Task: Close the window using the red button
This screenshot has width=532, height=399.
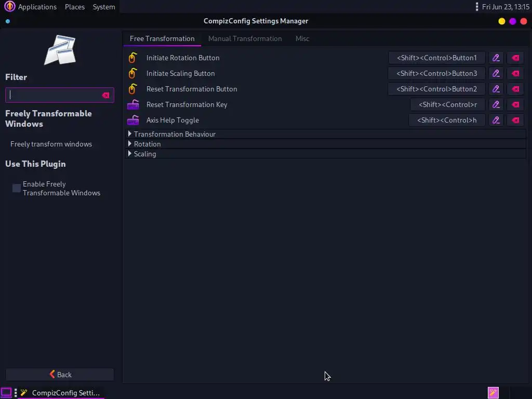Action: point(524,21)
